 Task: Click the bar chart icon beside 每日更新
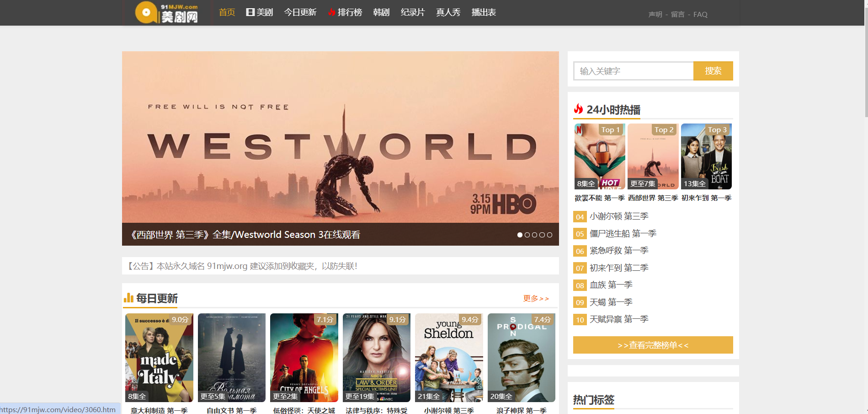tap(128, 298)
